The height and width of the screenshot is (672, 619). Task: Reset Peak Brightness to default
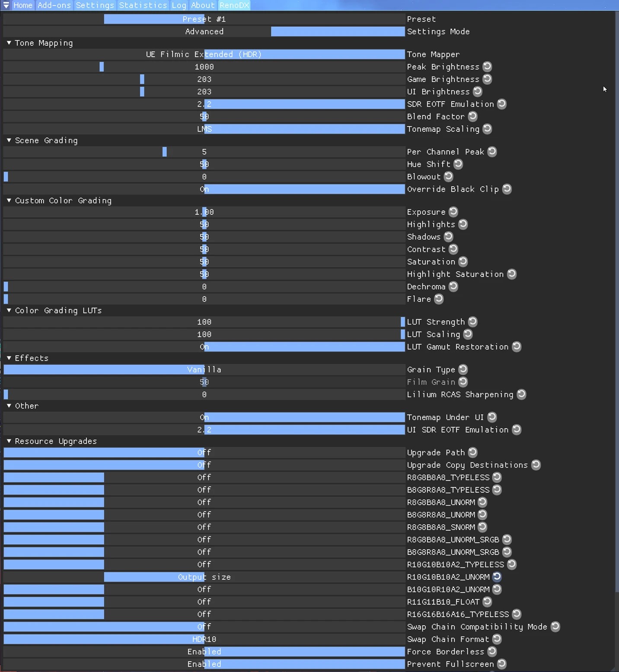487,67
